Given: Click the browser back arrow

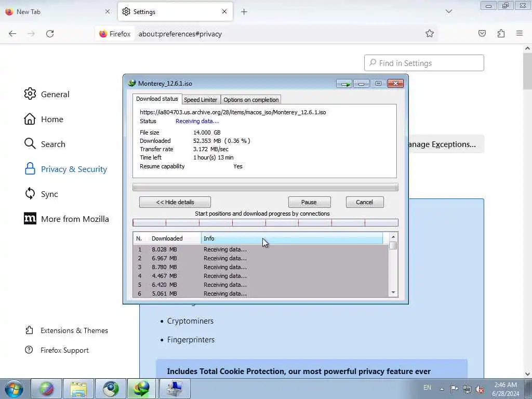Looking at the screenshot, I should click(x=12, y=34).
